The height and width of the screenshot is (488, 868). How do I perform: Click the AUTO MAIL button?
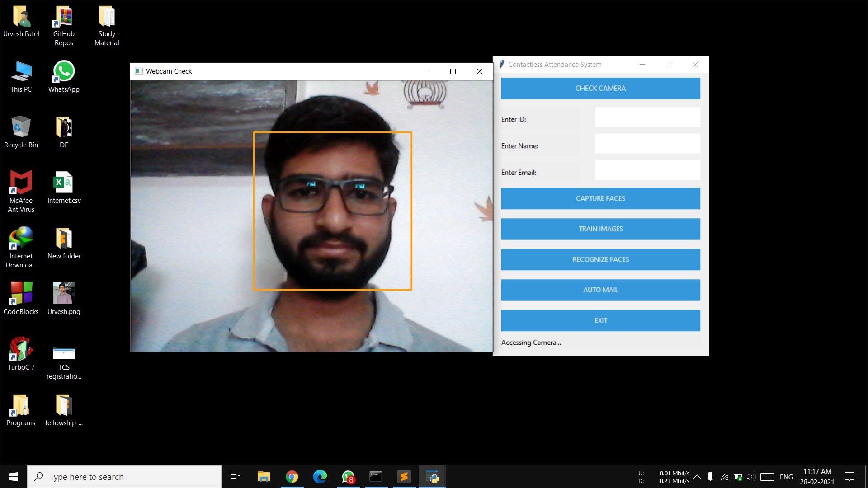[x=600, y=290]
